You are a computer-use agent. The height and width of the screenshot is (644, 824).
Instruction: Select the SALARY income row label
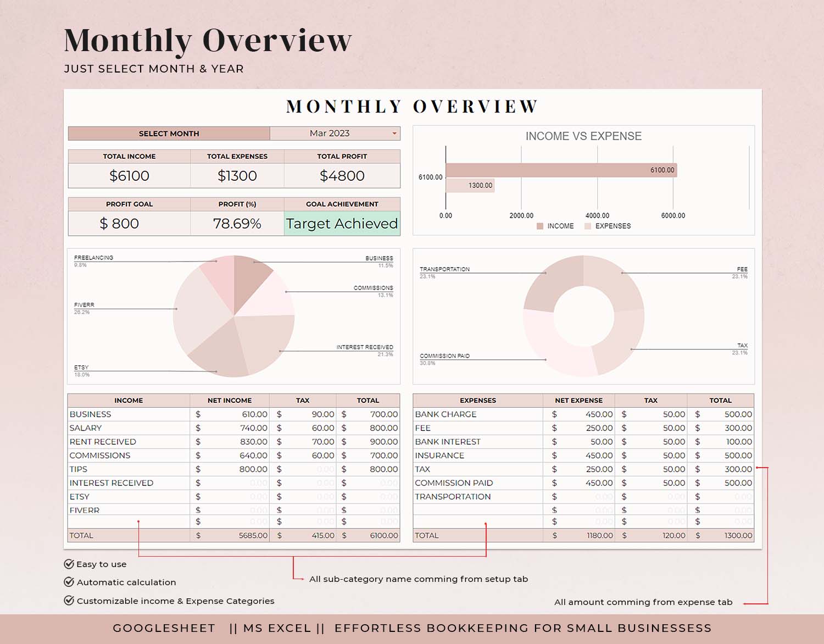(86, 428)
